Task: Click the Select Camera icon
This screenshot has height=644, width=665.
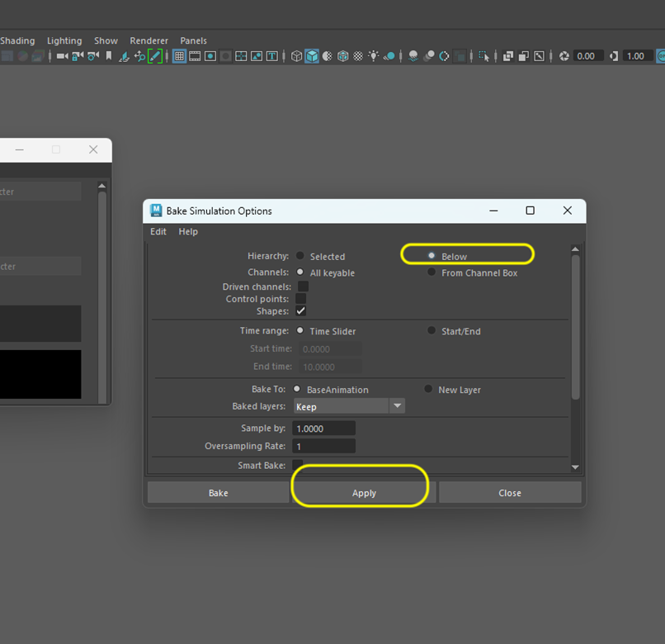Action: point(62,56)
